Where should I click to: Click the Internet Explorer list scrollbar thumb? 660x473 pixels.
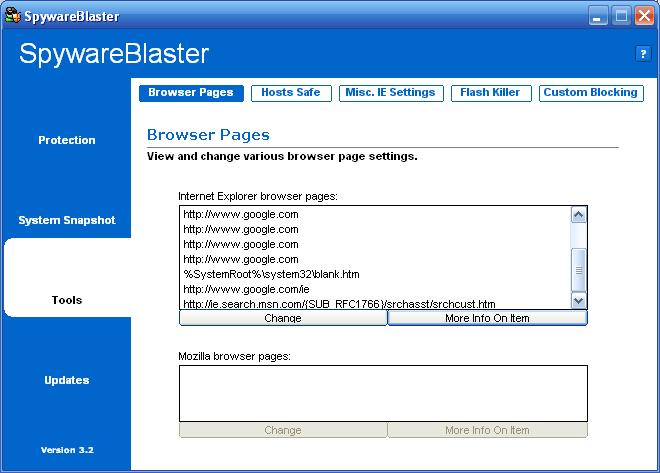pos(579,270)
